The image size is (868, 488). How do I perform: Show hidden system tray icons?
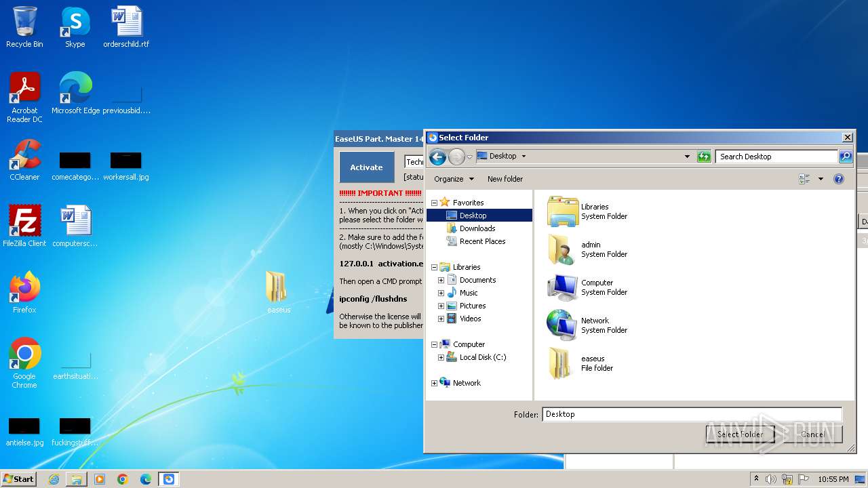[x=757, y=479]
